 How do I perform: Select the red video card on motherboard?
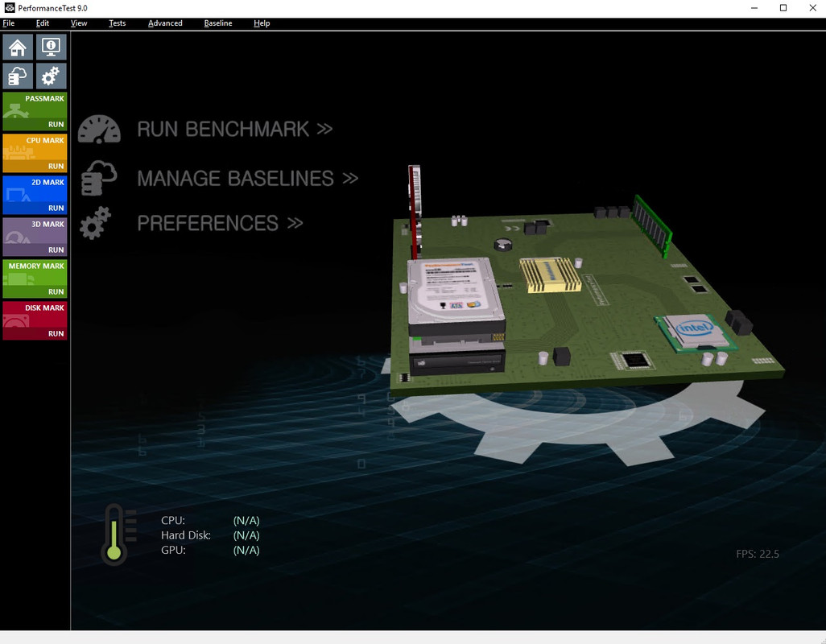pos(415,212)
